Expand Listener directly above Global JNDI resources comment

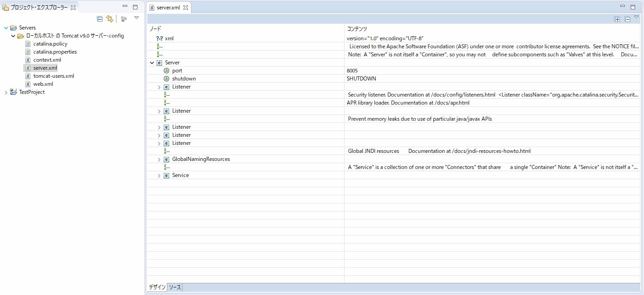pyautogui.click(x=159, y=143)
